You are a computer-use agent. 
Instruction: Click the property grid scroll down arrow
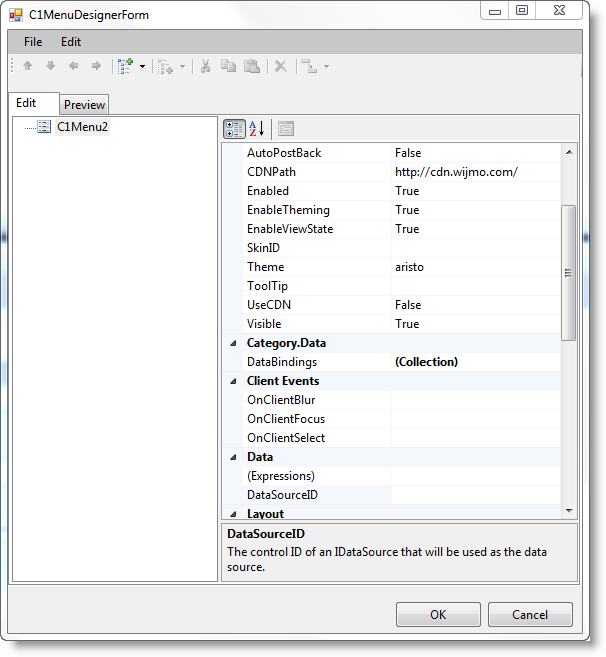569,510
